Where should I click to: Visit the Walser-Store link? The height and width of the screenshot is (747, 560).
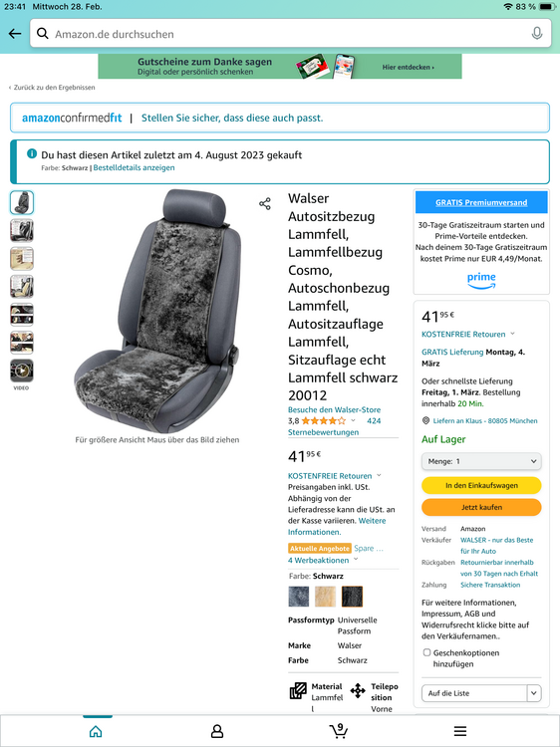[x=334, y=409]
